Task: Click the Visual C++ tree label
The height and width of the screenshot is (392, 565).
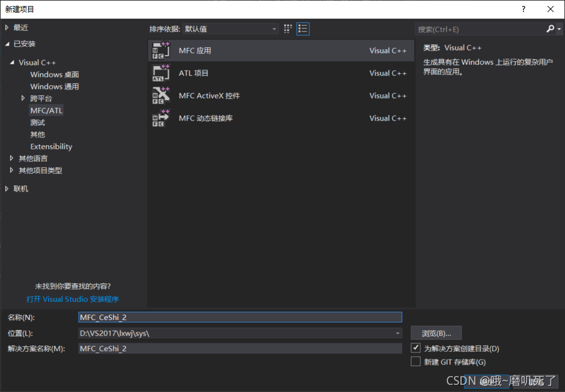Action: (37, 62)
